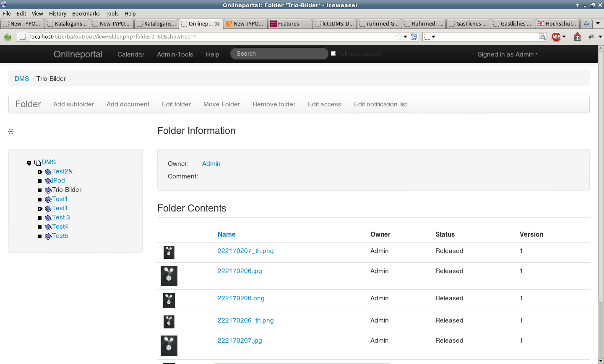Open the 222170206.jpg document link

240,271
